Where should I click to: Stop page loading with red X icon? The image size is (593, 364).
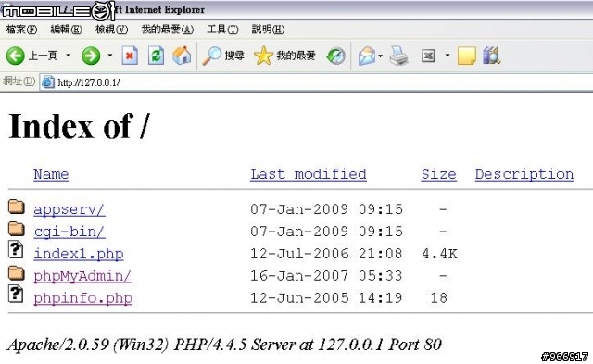(130, 56)
